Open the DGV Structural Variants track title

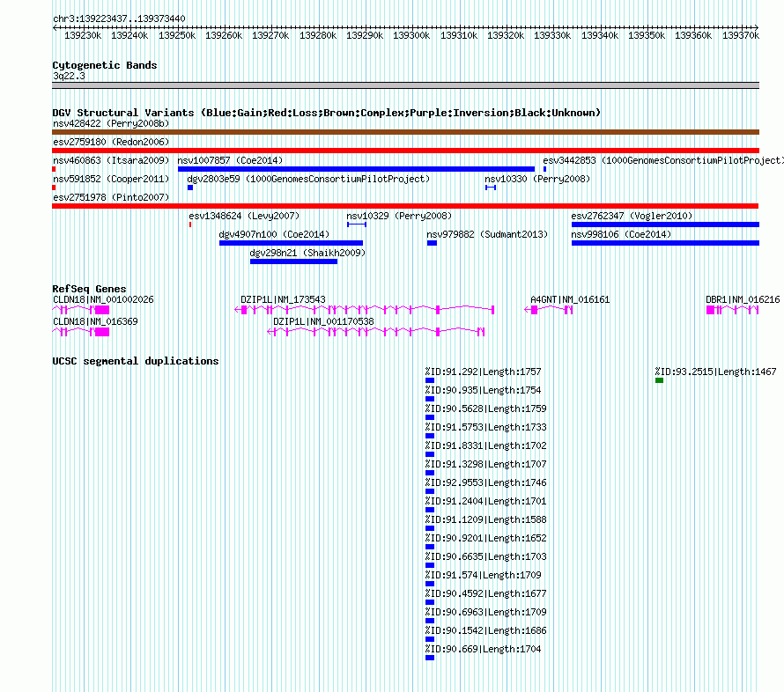[x=327, y=113]
